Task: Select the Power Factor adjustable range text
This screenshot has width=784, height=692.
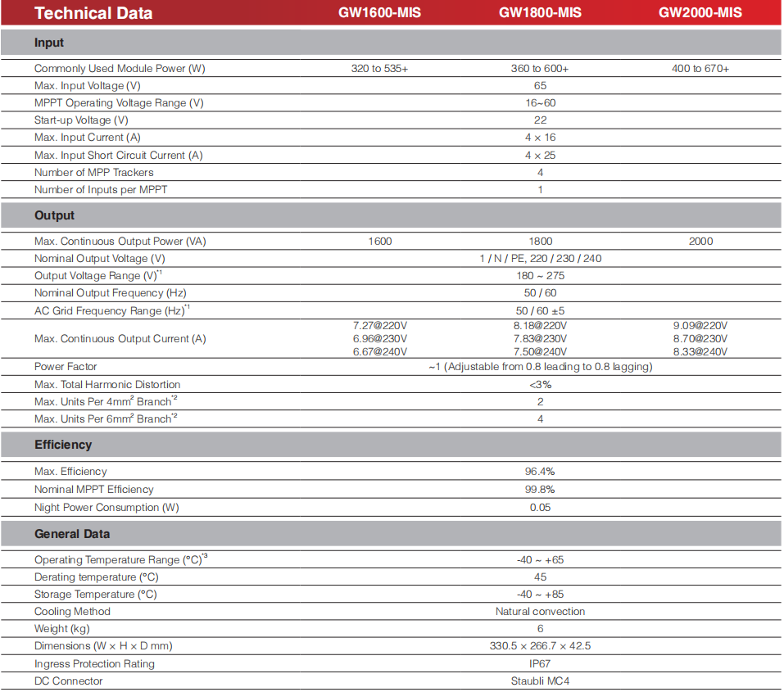Action: [x=541, y=367]
